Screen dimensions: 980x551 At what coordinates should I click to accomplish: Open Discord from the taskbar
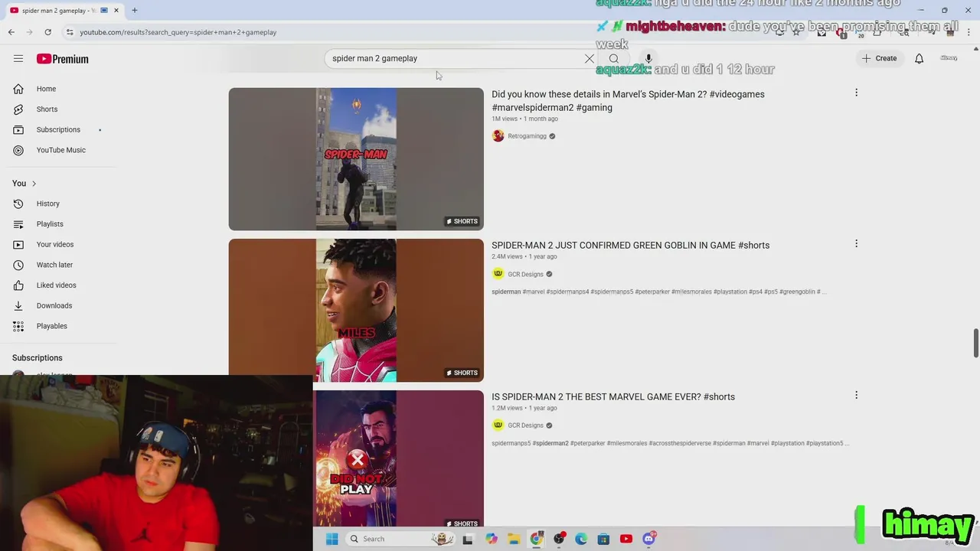pyautogui.click(x=649, y=539)
